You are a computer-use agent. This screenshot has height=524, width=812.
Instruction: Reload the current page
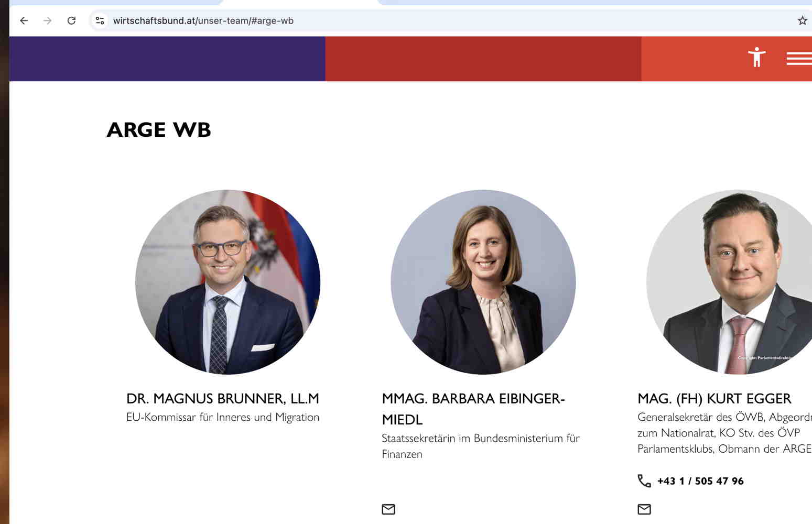coord(72,21)
